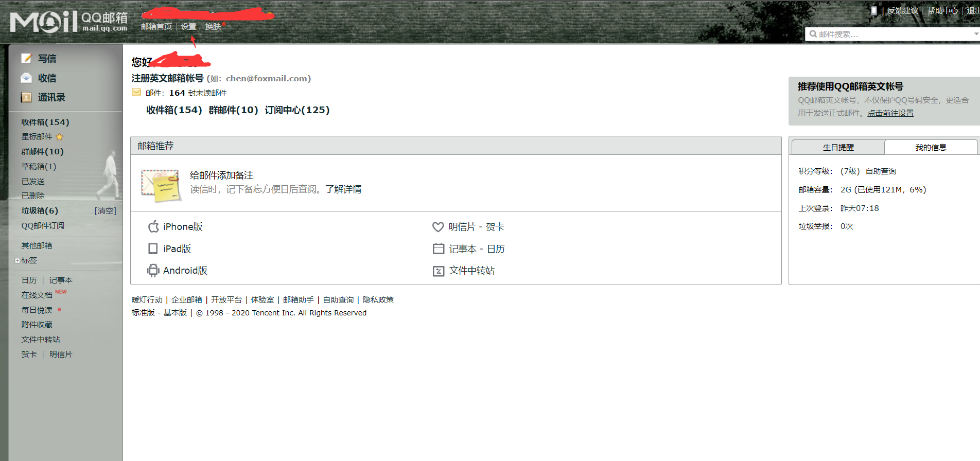Open 收件箱(154) folder in sidebar
Viewport: 980px width, 461px height.
click(x=45, y=122)
